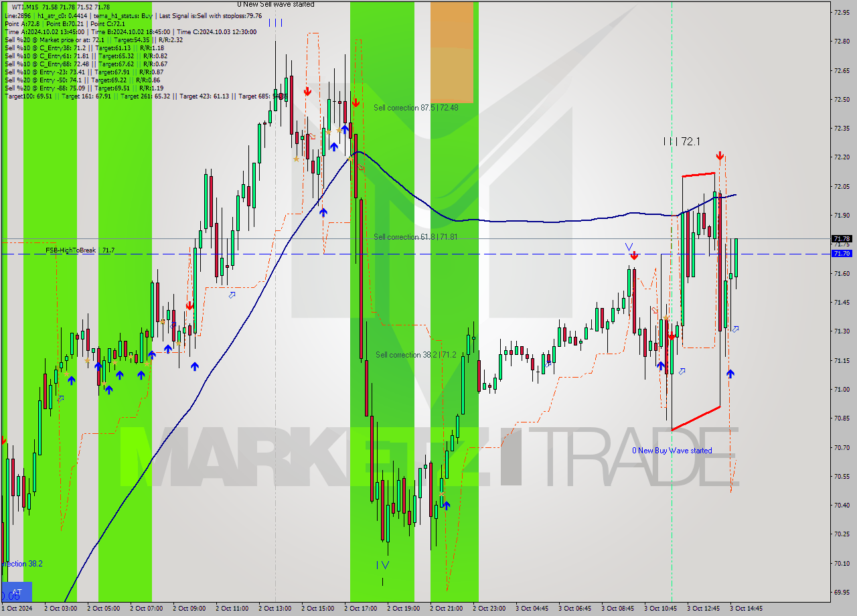Click the orange rectangle at chart top

pyautogui.click(x=452, y=52)
